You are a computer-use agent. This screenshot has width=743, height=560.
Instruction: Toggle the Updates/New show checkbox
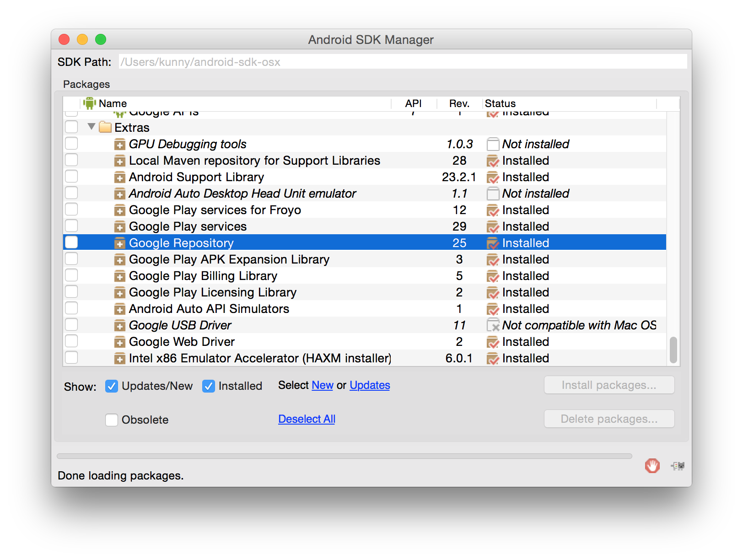tap(112, 386)
